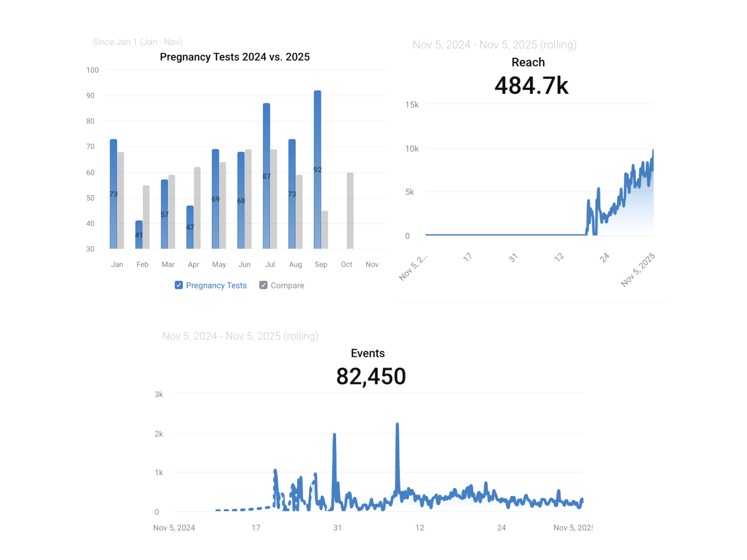Toggle the Compare legend checkbox
This screenshot has height=560, width=747.
pyautogui.click(x=264, y=285)
